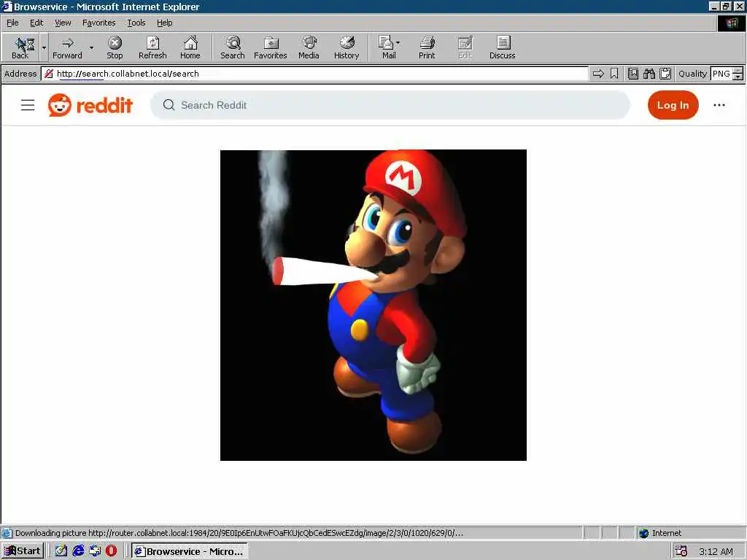The width and height of the screenshot is (747, 560).
Task: Launch Opera from quick launch
Action: 111,551
